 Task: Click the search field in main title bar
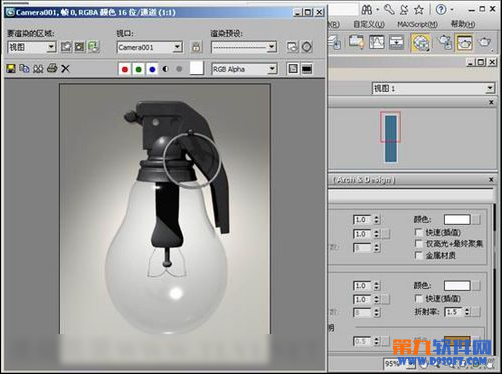coord(343,9)
